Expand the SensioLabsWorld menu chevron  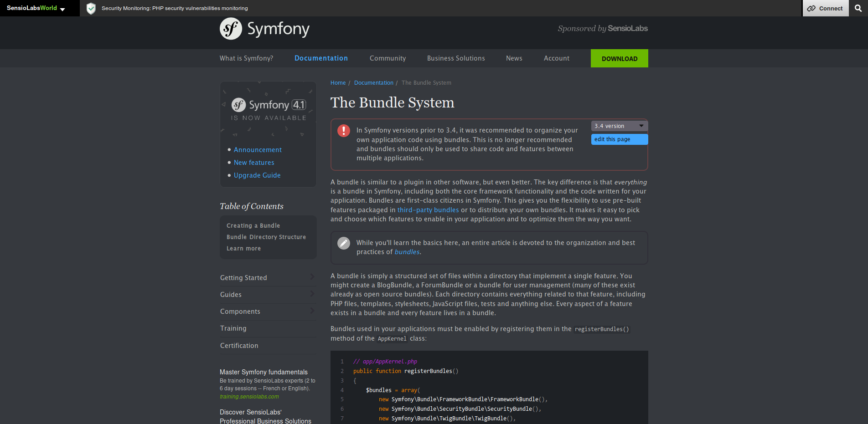[62, 8]
